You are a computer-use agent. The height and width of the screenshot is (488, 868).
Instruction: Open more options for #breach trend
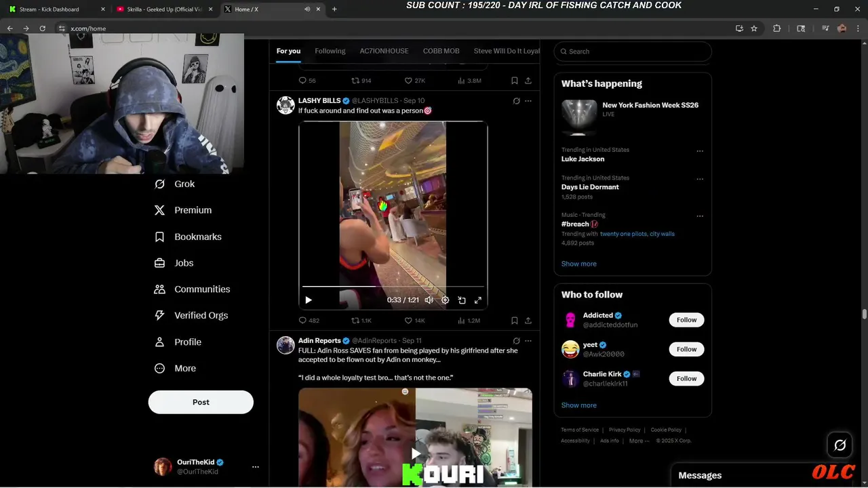coord(700,216)
